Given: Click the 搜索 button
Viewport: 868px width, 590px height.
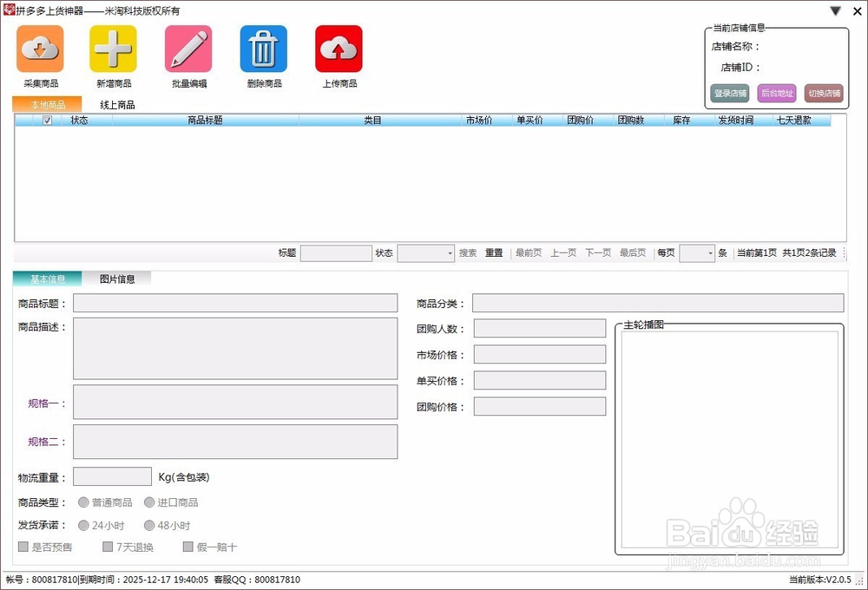Looking at the screenshot, I should tap(468, 253).
